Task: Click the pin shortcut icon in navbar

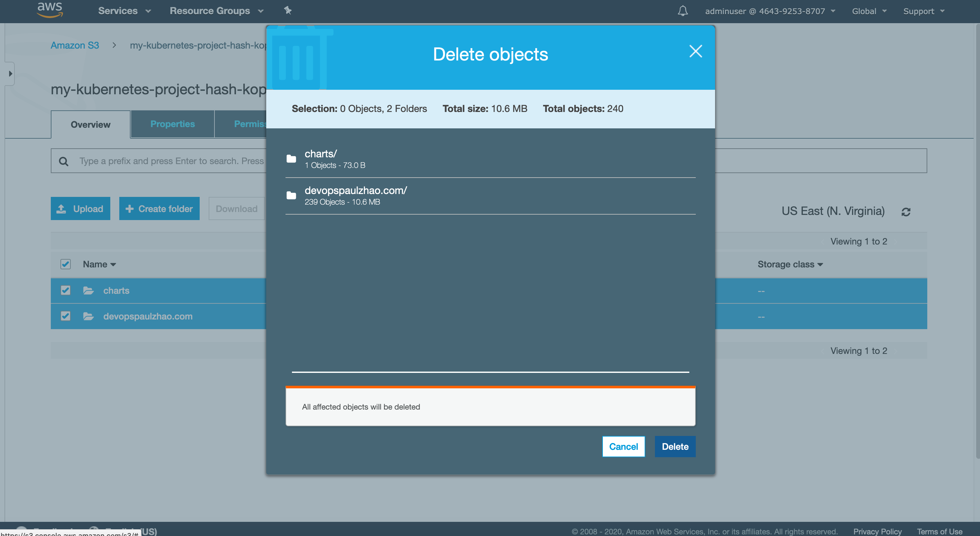Action: (x=288, y=11)
